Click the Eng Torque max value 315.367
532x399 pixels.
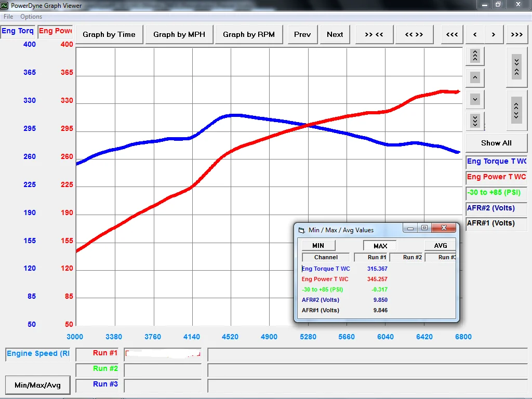[x=377, y=269]
